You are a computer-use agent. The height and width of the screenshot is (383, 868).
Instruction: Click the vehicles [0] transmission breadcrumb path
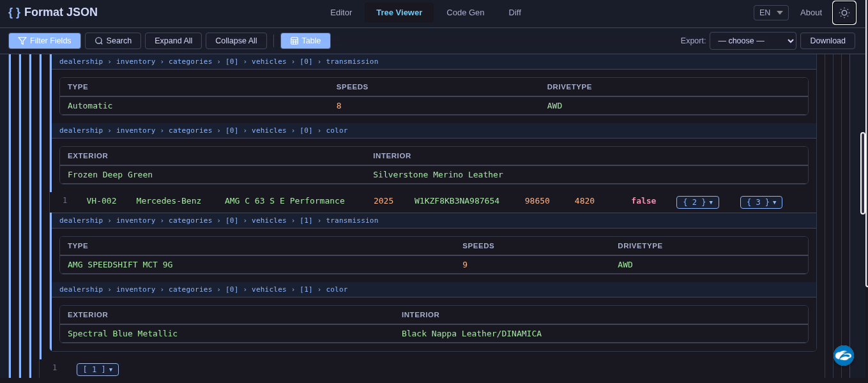tap(218, 61)
